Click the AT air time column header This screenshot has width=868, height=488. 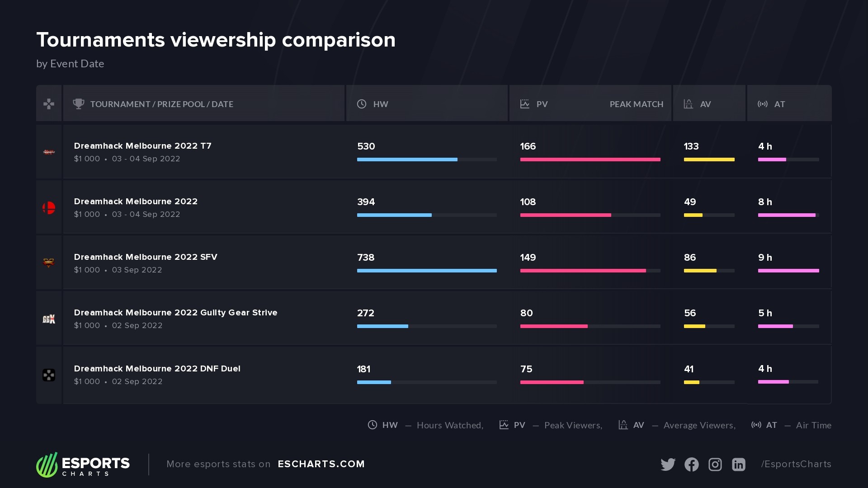click(x=779, y=104)
